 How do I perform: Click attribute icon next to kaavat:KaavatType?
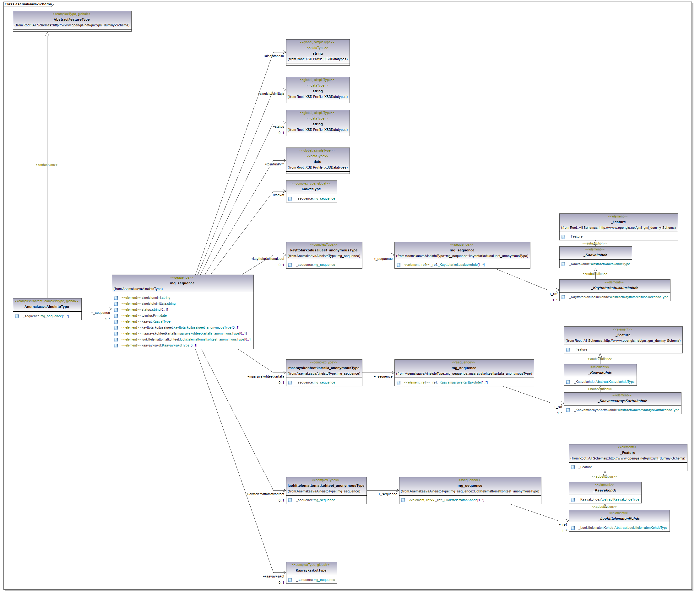116,321
